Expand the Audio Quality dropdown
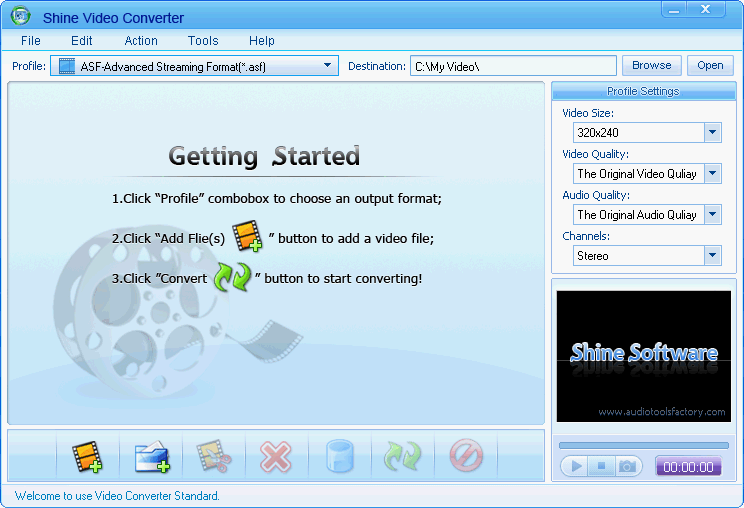 click(x=712, y=214)
